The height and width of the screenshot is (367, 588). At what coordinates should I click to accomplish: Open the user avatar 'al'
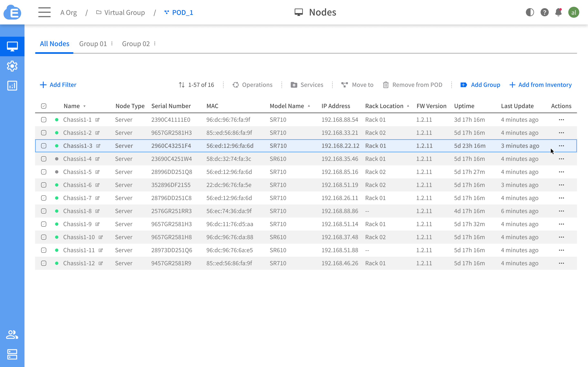(x=574, y=12)
